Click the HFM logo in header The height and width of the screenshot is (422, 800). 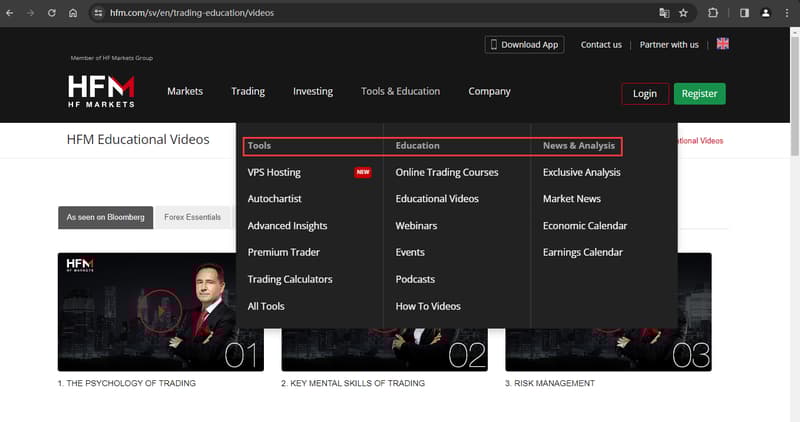[101, 91]
